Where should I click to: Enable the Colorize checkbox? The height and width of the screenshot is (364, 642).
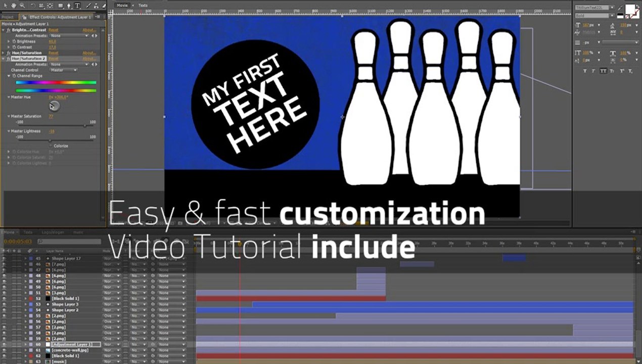[51, 146]
